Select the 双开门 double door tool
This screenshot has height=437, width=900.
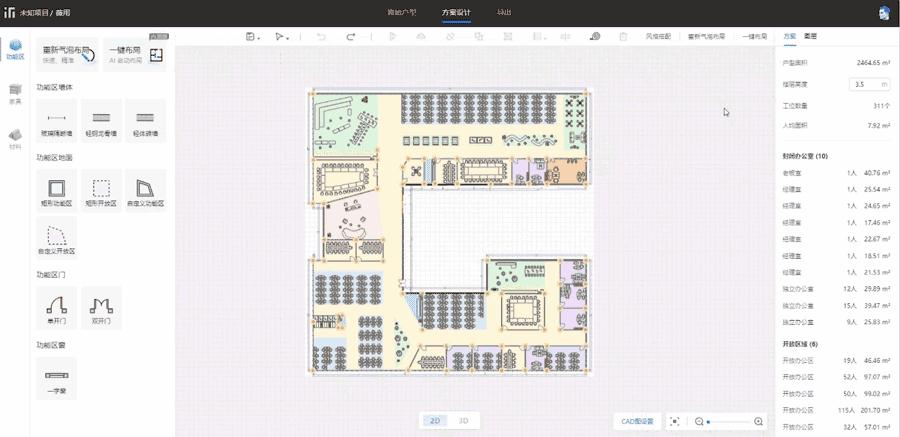[101, 308]
